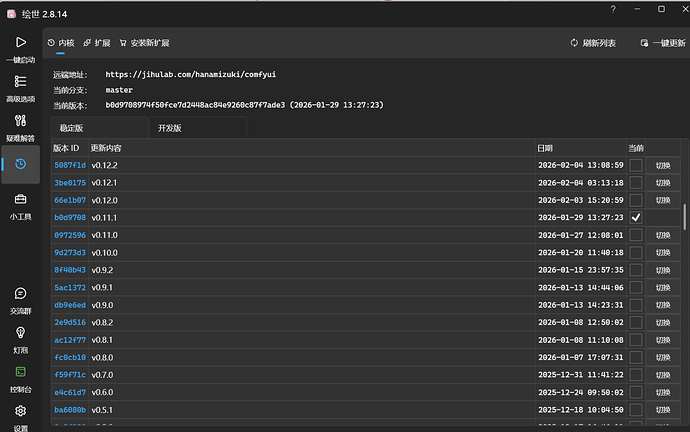The width and height of the screenshot is (690, 432).
Task: Switch to the 内核 tab
Action: tap(61, 43)
